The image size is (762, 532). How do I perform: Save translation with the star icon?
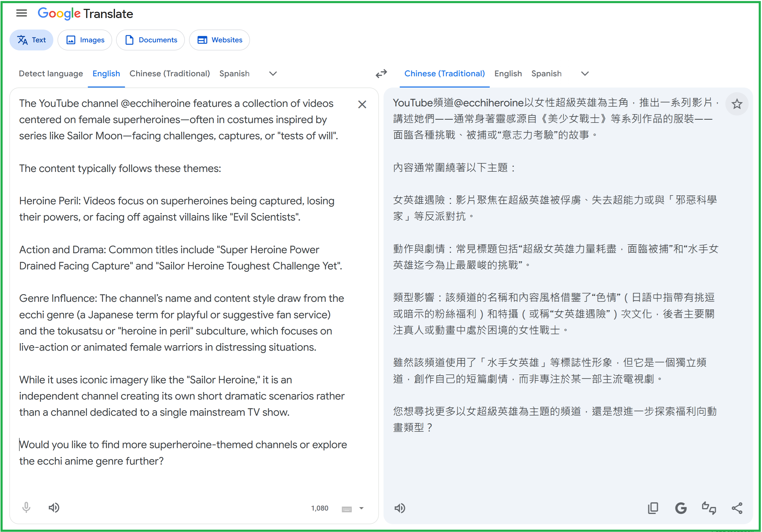point(737,104)
